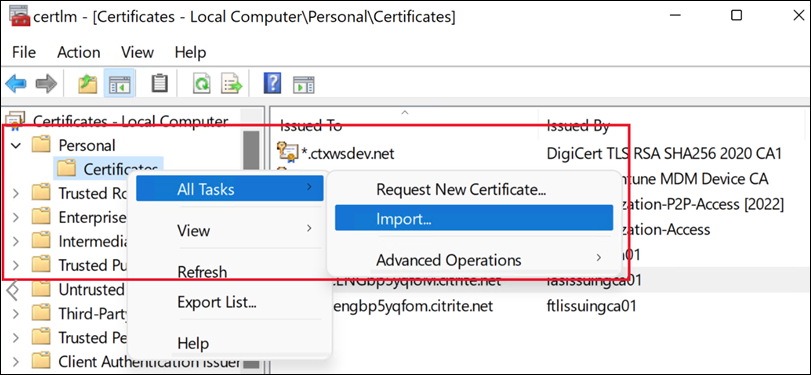Click the tree pane vertical scrollbar thumb
The height and width of the screenshot is (375, 811).
tap(251, 151)
